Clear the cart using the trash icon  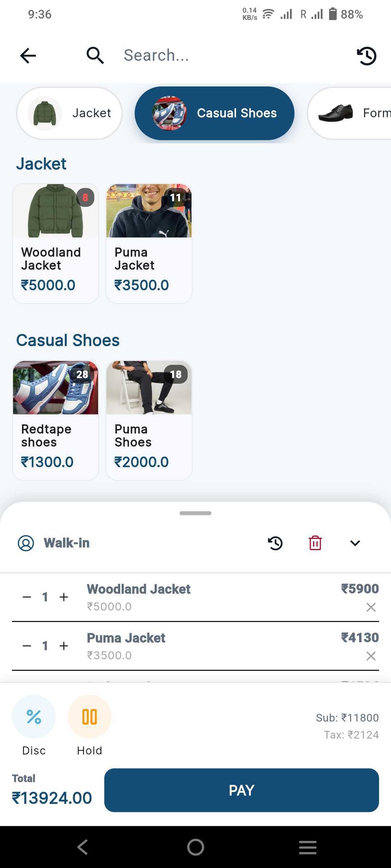click(x=314, y=543)
